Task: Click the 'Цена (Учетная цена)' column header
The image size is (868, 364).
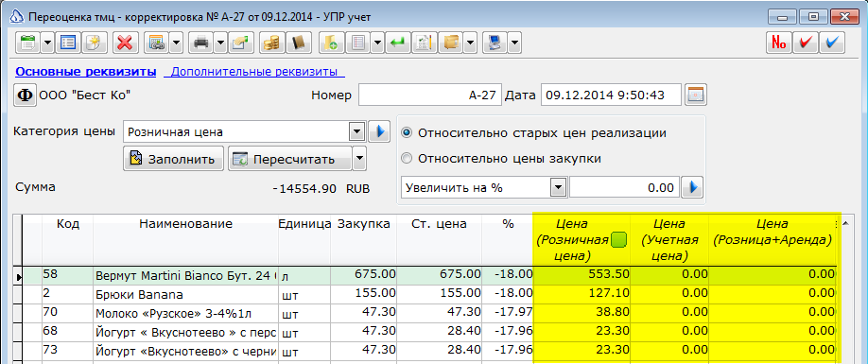Action: [669, 240]
